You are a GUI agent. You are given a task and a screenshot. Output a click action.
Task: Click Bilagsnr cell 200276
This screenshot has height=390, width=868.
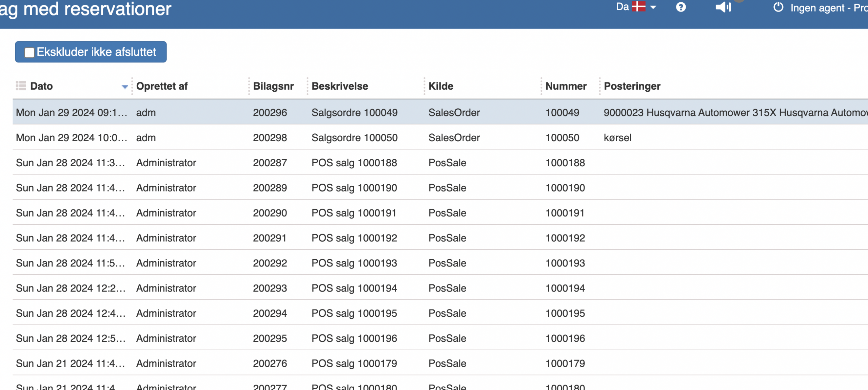[x=270, y=364]
